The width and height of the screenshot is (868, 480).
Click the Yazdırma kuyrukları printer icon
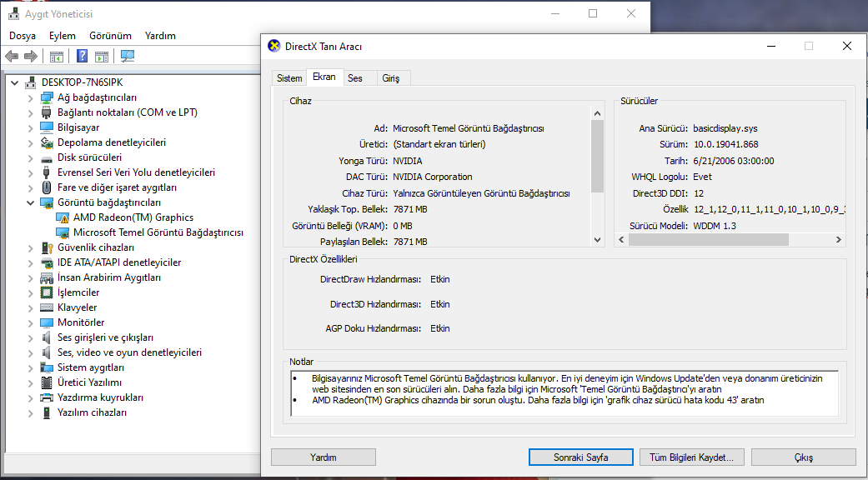[47, 397]
